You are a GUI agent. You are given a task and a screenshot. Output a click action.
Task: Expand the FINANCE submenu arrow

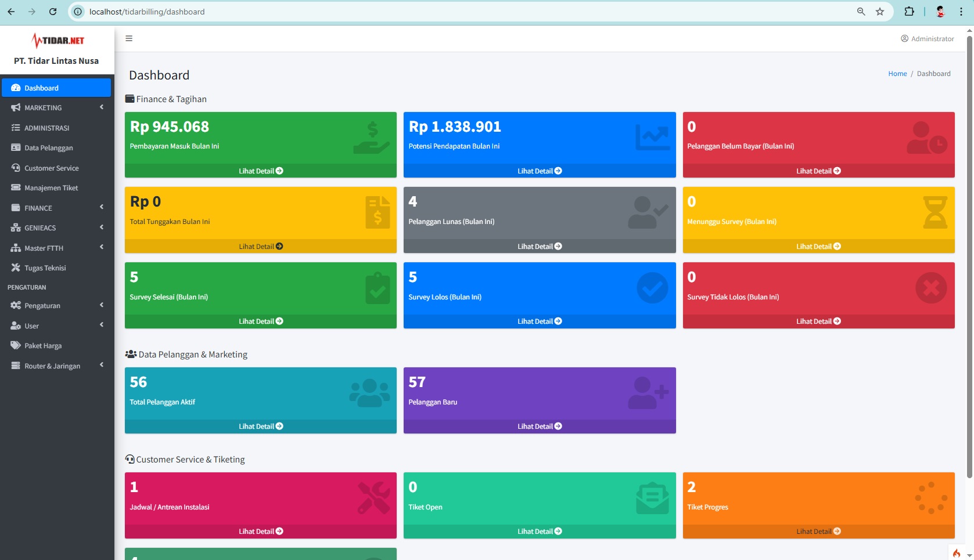click(102, 207)
